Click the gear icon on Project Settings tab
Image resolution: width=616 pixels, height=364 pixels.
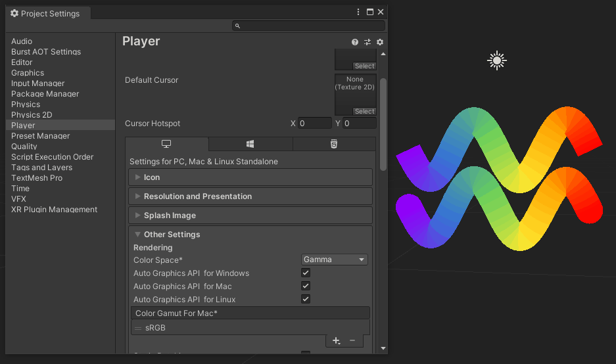coord(14,13)
